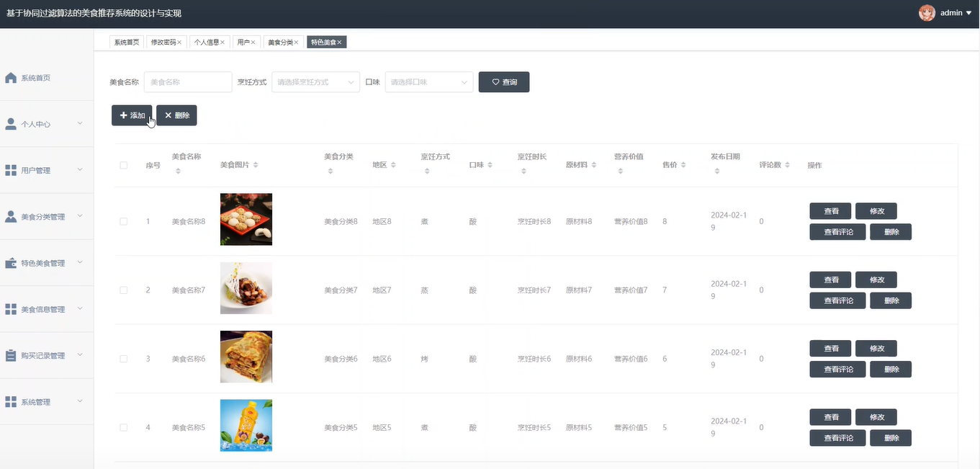Viewport: 980px width, 469px height.
Task: Open the food image of 美食名称8
Action: coord(246,220)
